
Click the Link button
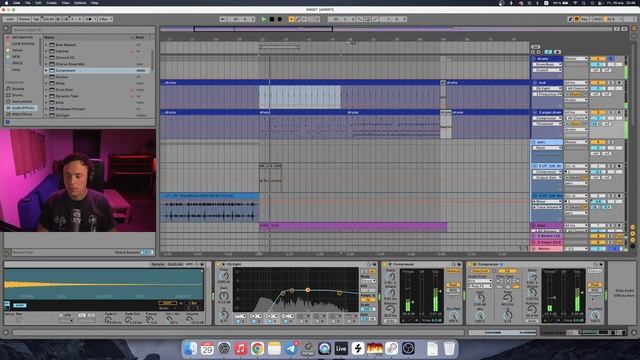10,19
